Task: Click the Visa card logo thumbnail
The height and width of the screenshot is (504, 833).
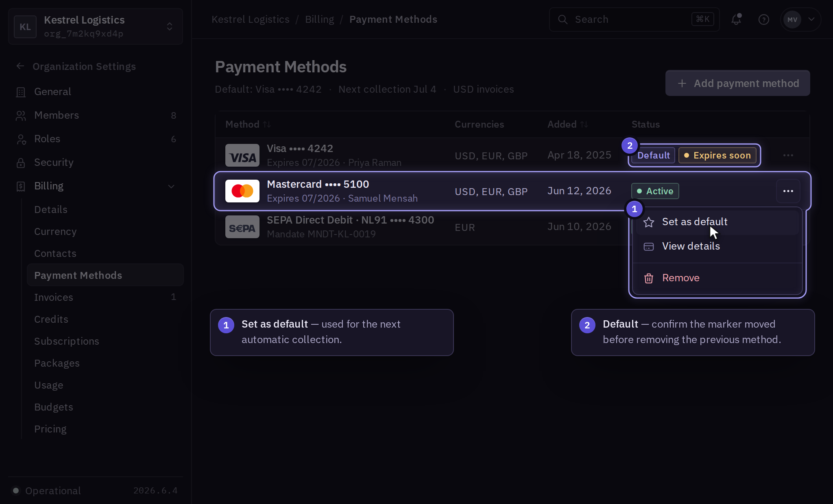Action: coord(242,155)
